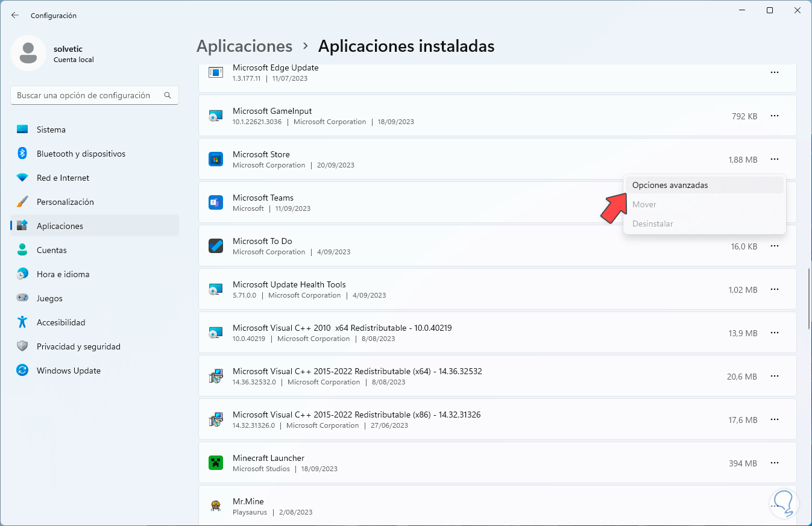Open Windows Update settings
Viewport: 812px width, 526px height.
click(95, 371)
